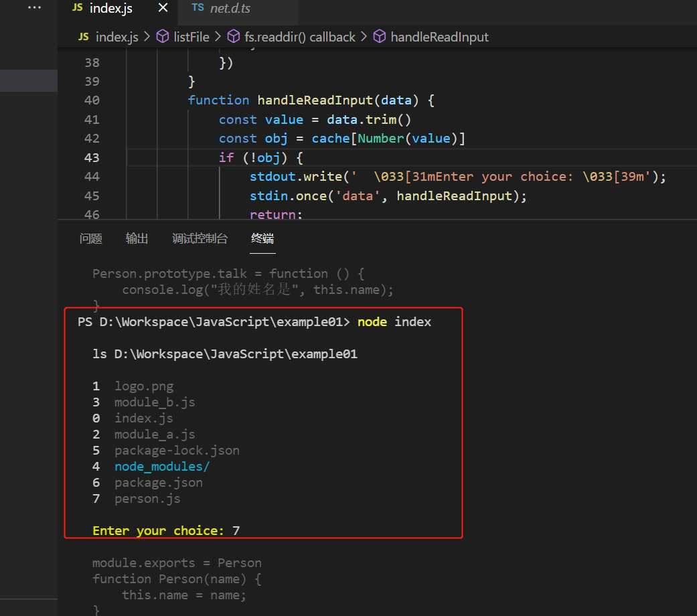
Task: Open listFile breadcrumb item
Action: tap(191, 37)
